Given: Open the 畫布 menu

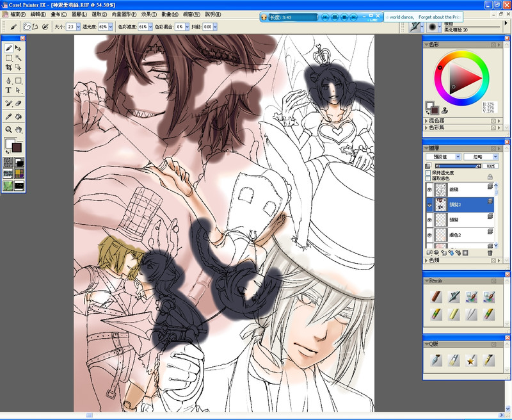Looking at the screenshot, I should [58, 14].
